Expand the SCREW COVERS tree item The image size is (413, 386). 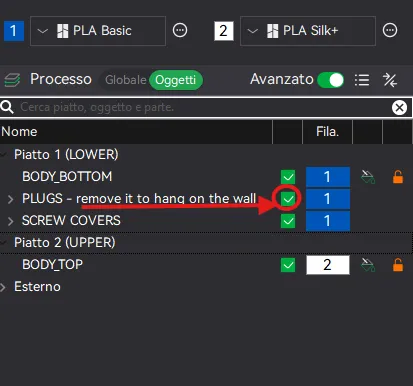click(x=10, y=221)
